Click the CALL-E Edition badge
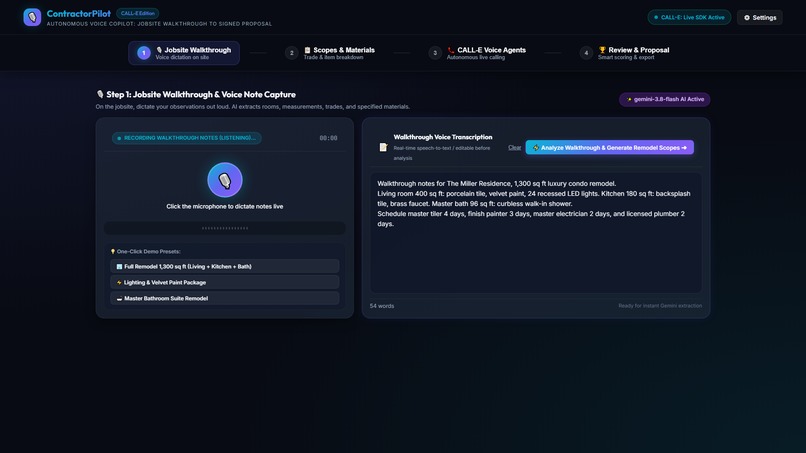The width and height of the screenshot is (806, 453). (137, 13)
